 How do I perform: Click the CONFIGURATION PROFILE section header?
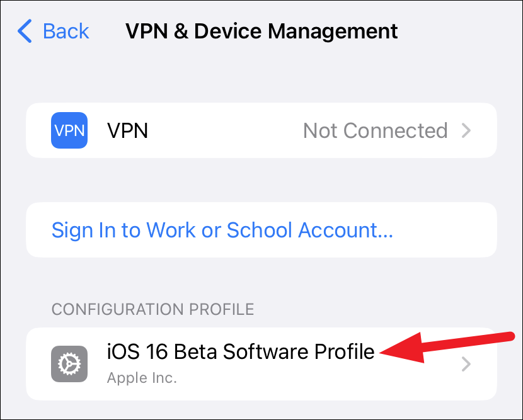(x=152, y=309)
